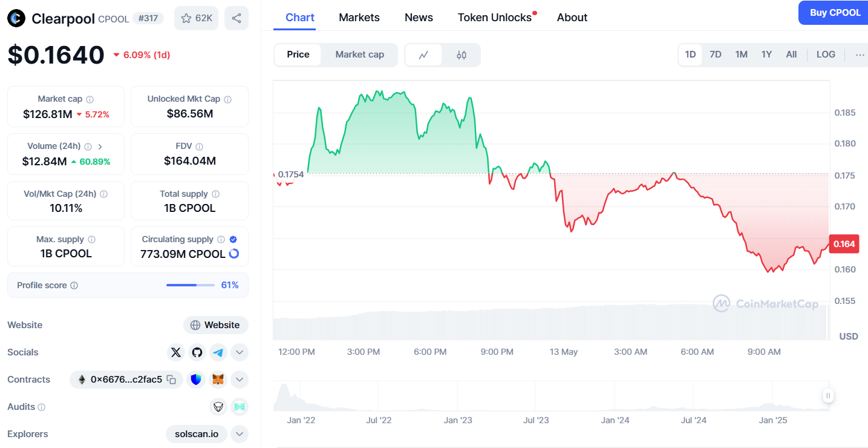The image size is (868, 448).
Task: Click the blue shield wallet icon
Action: pyautogui.click(x=196, y=380)
